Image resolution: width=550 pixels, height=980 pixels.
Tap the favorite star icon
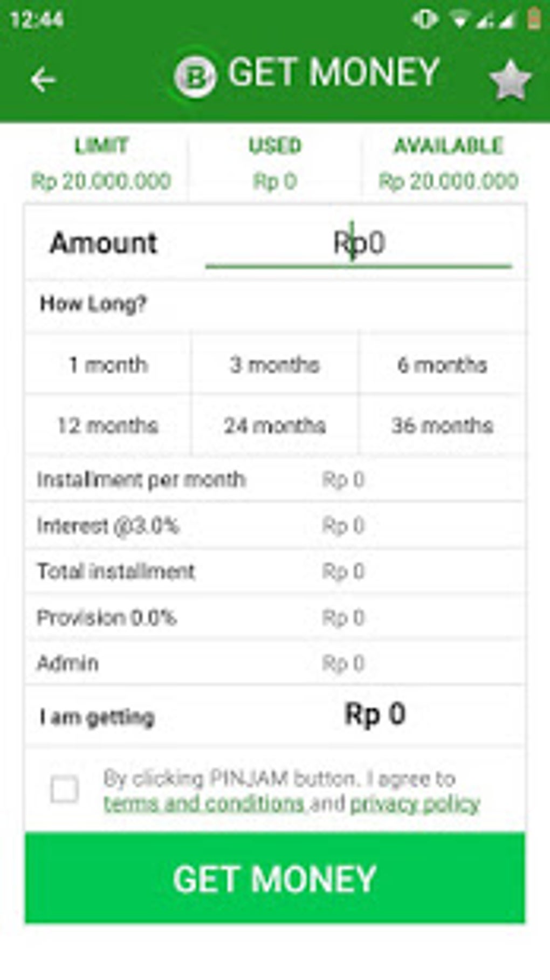click(510, 80)
